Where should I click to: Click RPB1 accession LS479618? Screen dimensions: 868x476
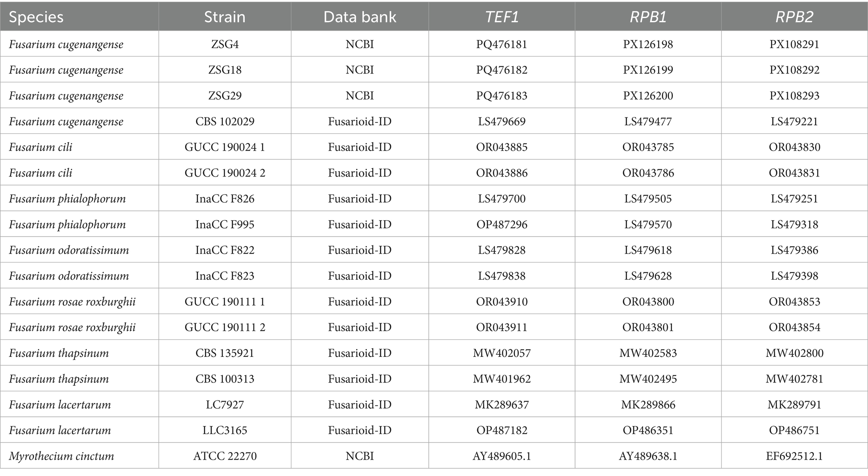pos(648,250)
